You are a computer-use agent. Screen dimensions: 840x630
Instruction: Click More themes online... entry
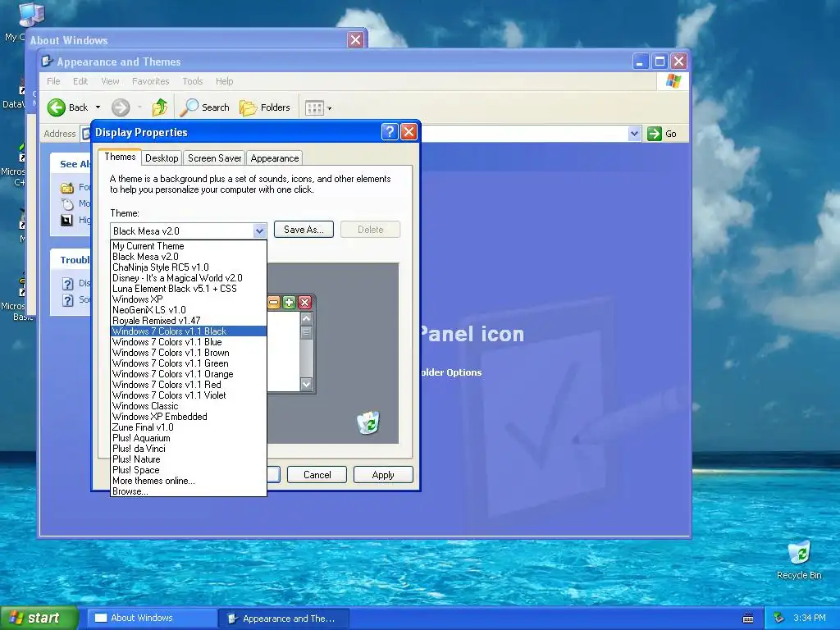point(188,481)
